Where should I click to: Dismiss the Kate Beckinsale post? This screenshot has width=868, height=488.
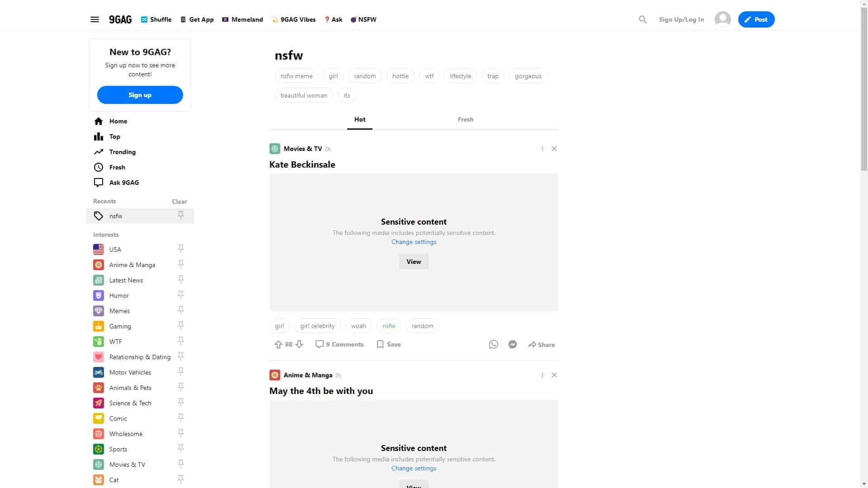click(x=554, y=149)
